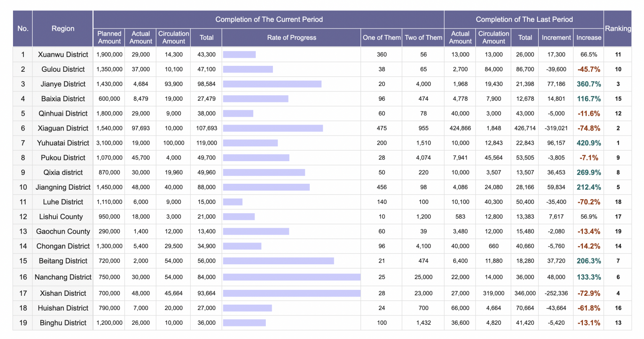Image resolution: width=644 pixels, height=339 pixels.
Task: Click Xiaguan District's last period total 426,714
Action: [x=525, y=128]
